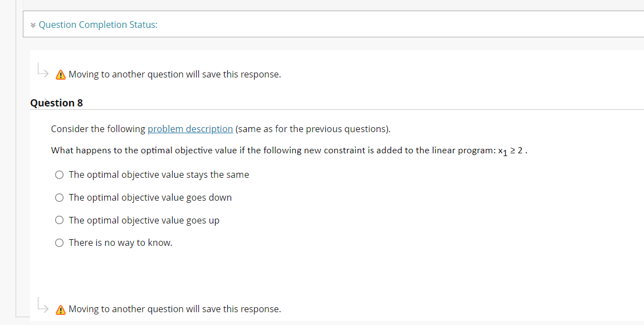Click the Question 8 heading
Viewport: 644px width, 325px height.
coord(56,103)
